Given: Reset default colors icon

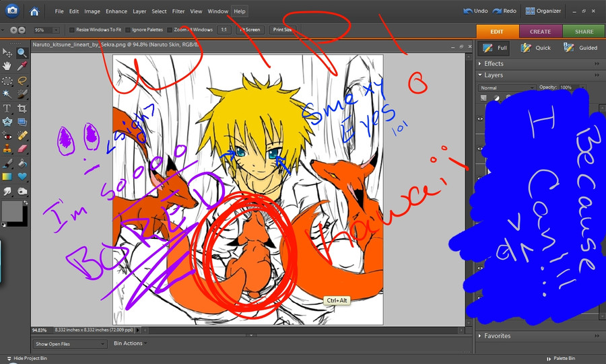Looking at the screenshot, I should pyautogui.click(x=3, y=225).
